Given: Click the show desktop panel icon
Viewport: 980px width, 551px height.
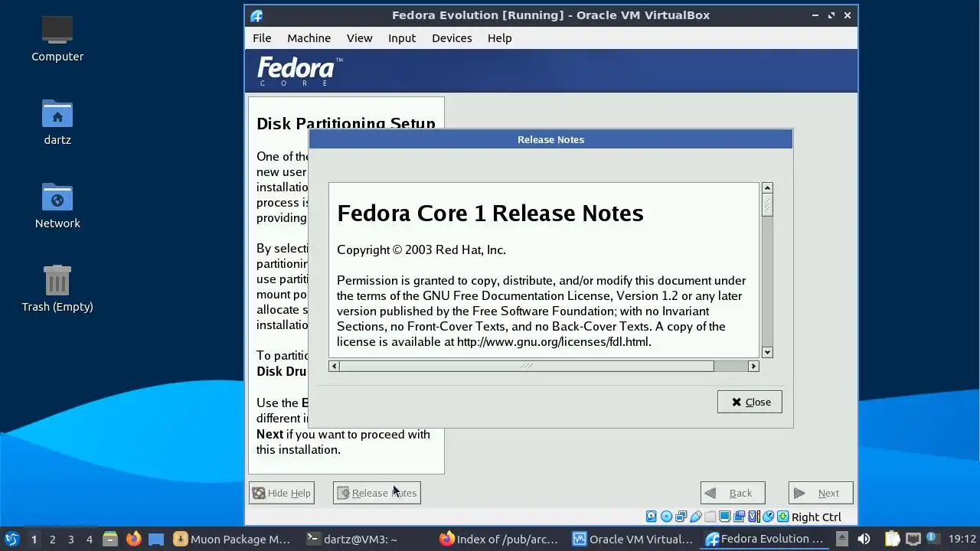Looking at the screenshot, I should point(156,539).
